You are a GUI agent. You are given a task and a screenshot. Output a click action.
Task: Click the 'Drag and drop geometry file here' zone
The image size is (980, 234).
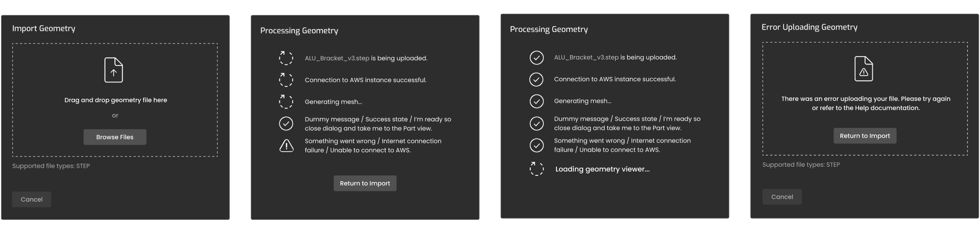click(x=115, y=100)
